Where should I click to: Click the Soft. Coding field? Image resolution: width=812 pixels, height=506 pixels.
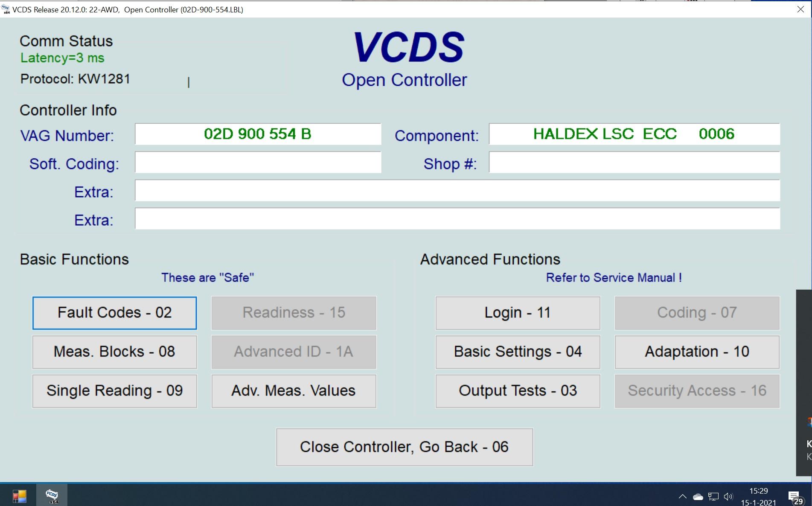point(258,162)
